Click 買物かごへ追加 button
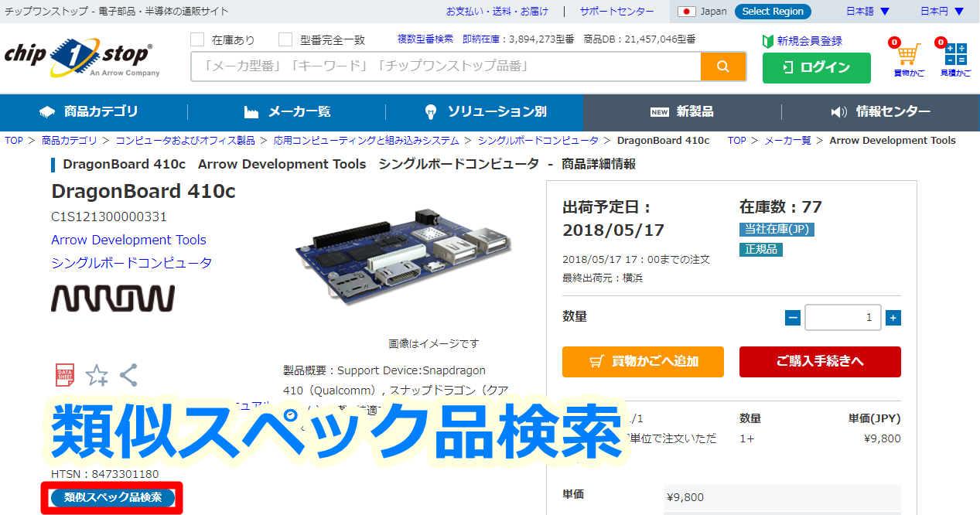Screen dimensions: 980x515 644,362
